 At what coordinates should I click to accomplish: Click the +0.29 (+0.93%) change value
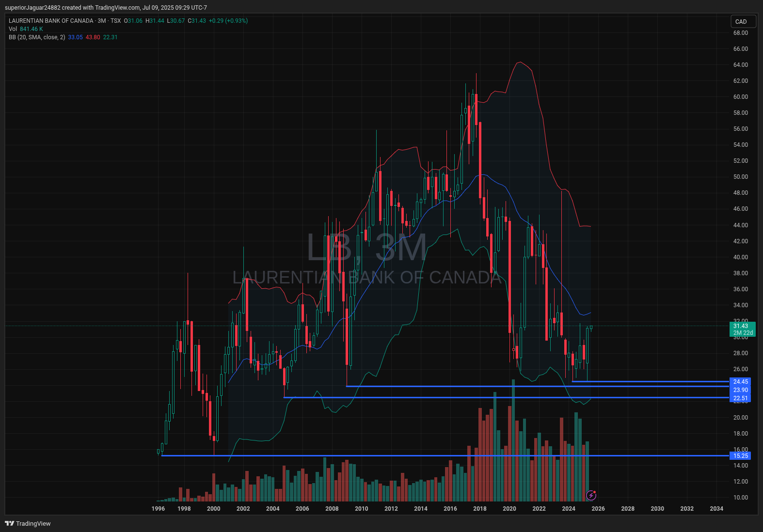[228, 21]
